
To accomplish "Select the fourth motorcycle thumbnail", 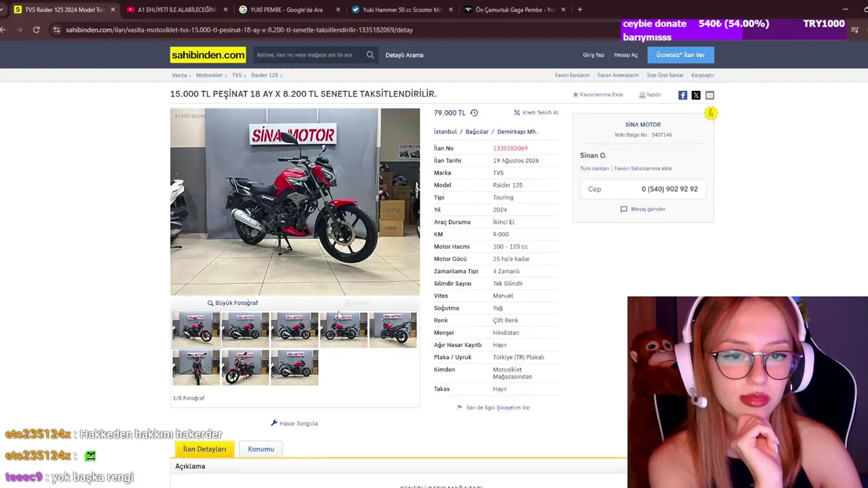I will coord(344,329).
